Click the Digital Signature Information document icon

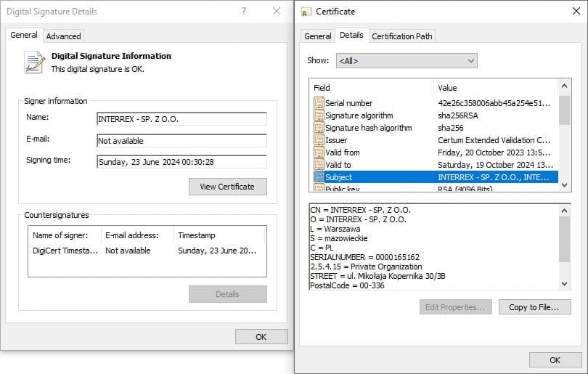35,62
